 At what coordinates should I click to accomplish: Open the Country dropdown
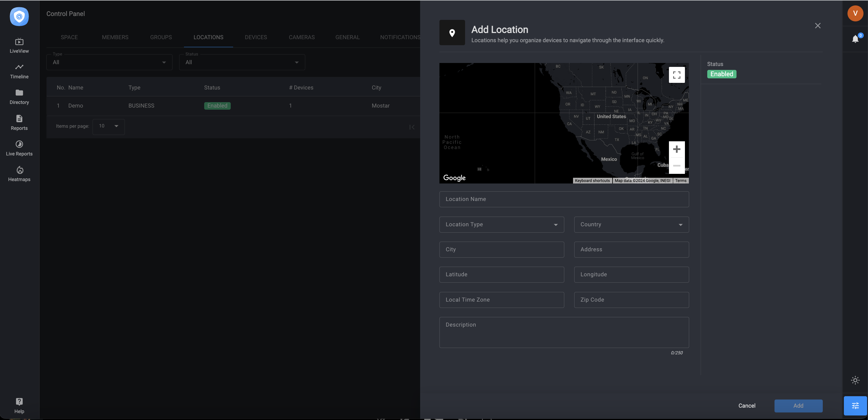click(x=631, y=224)
